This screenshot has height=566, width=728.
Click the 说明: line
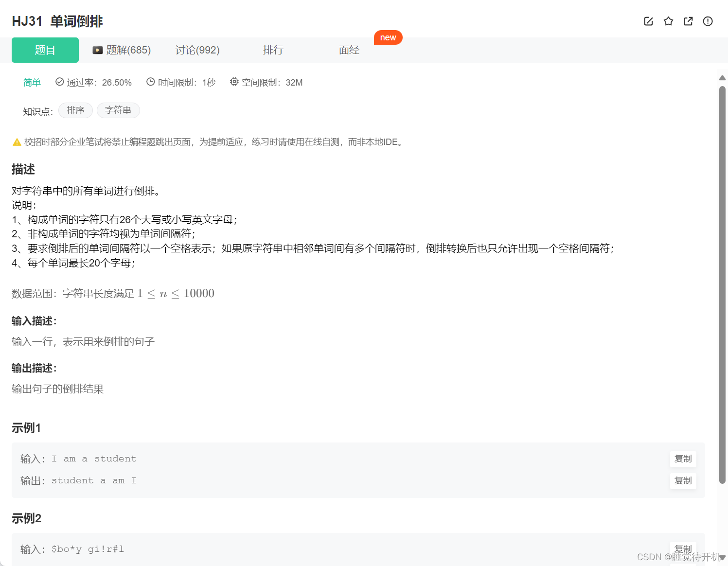[24, 205]
